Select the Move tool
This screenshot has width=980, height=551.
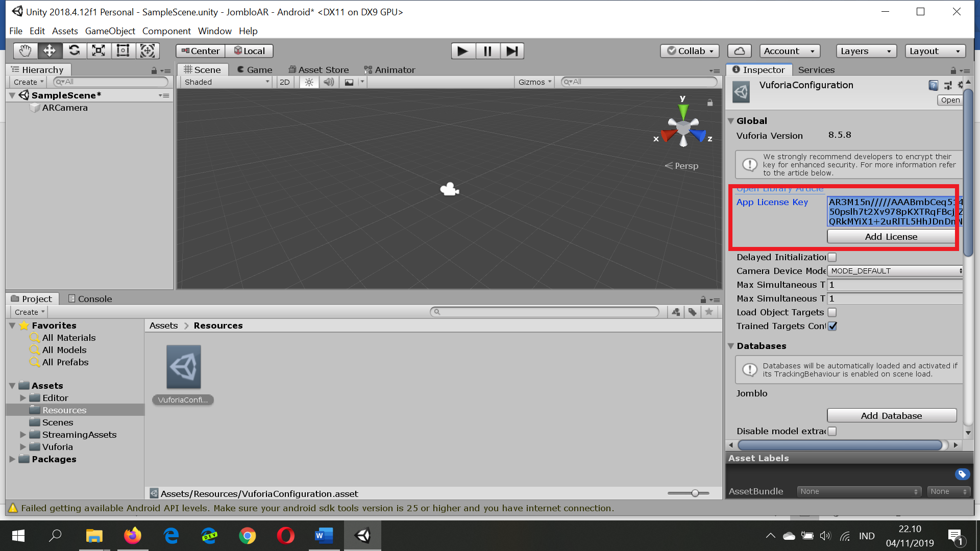(50, 51)
